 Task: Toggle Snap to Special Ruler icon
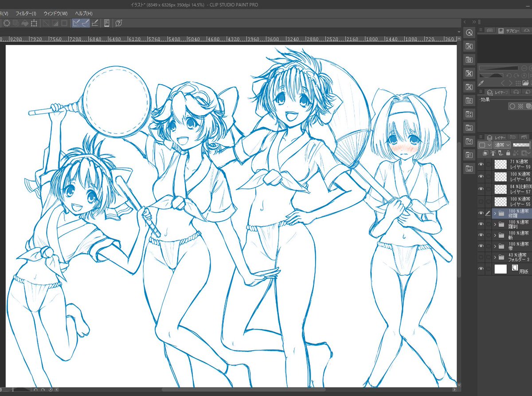[86, 23]
